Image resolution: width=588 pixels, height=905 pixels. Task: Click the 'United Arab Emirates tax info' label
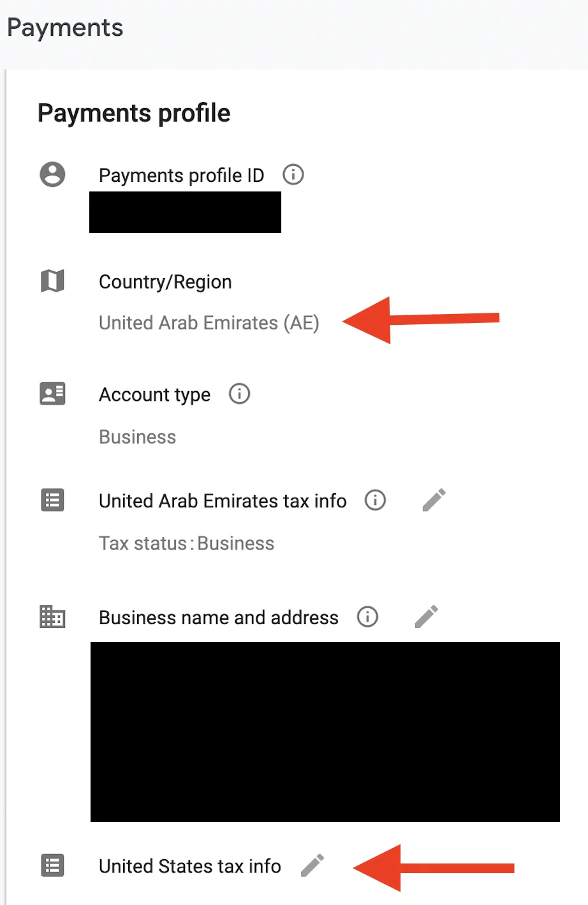(223, 501)
